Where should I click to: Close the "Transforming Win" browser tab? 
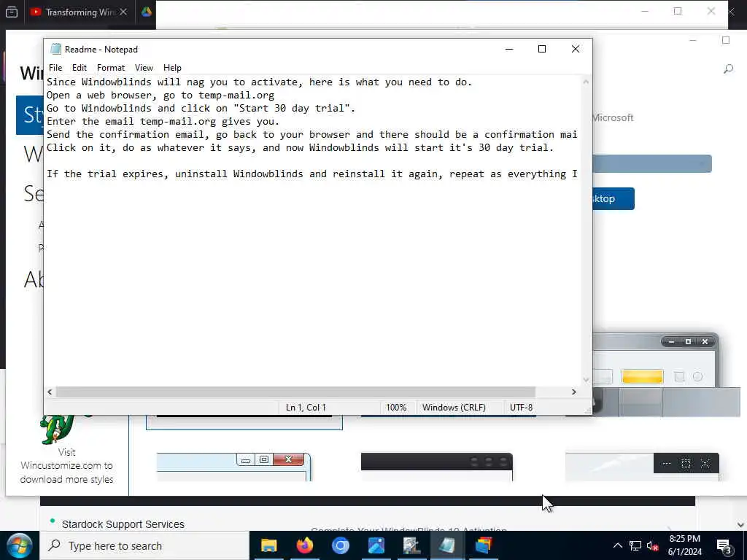tap(123, 12)
